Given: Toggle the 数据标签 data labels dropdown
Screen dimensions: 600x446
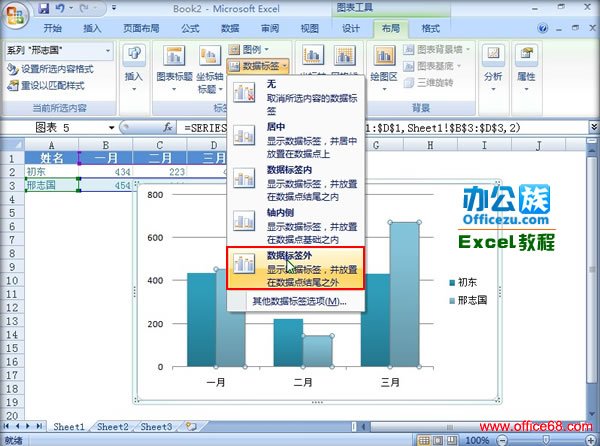Looking at the screenshot, I should tap(257, 66).
